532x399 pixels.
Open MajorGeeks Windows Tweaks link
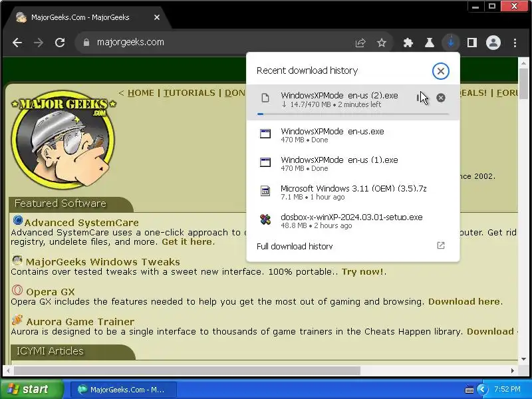103,262
